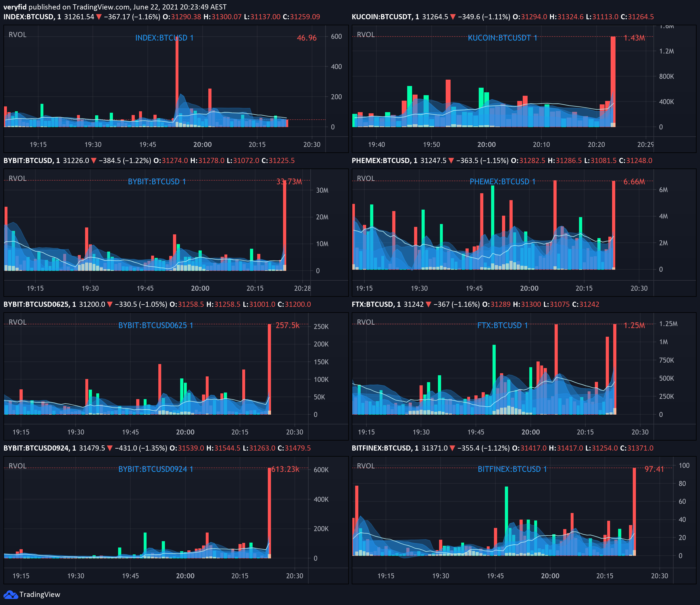Click the 1.25M value label in the FTX chart

(634, 325)
